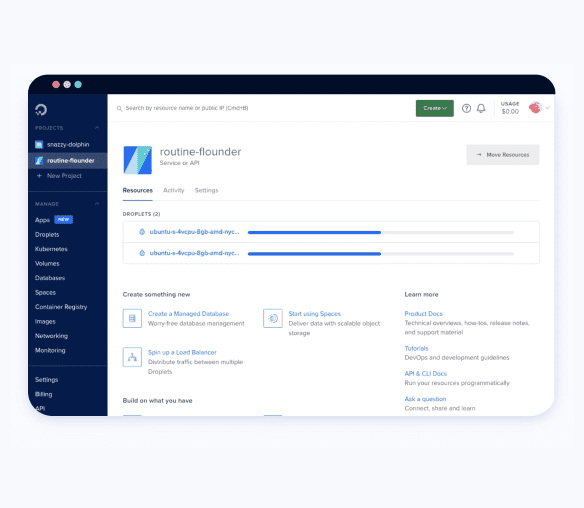Click Start using Spaces link

[315, 314]
